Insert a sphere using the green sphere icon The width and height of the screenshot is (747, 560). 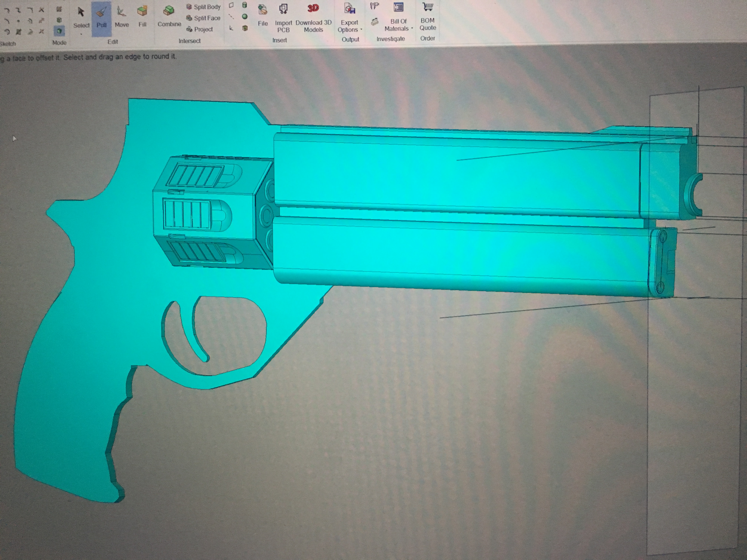pyautogui.click(x=245, y=16)
